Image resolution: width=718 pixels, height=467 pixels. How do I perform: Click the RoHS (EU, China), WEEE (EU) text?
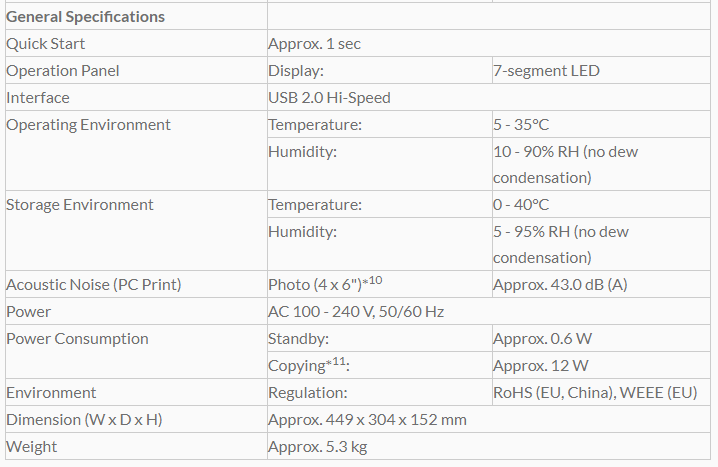coord(595,393)
